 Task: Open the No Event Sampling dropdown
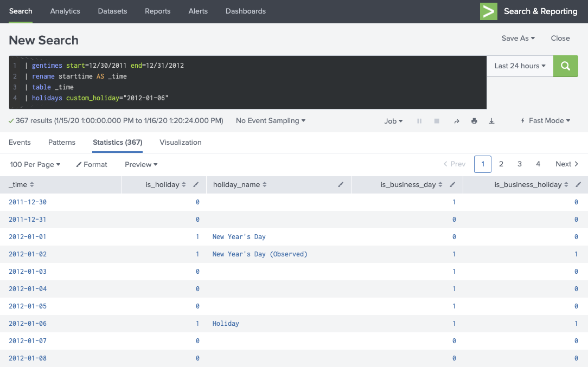[270, 121]
